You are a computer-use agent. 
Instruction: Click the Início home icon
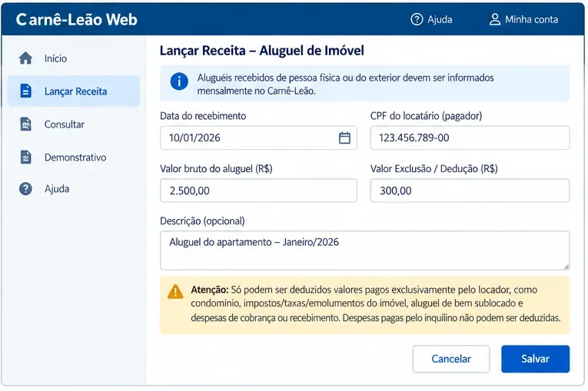click(25, 58)
